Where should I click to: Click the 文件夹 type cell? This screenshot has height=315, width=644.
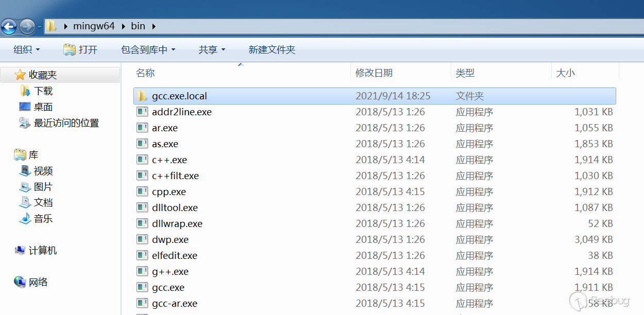pyautogui.click(x=470, y=96)
